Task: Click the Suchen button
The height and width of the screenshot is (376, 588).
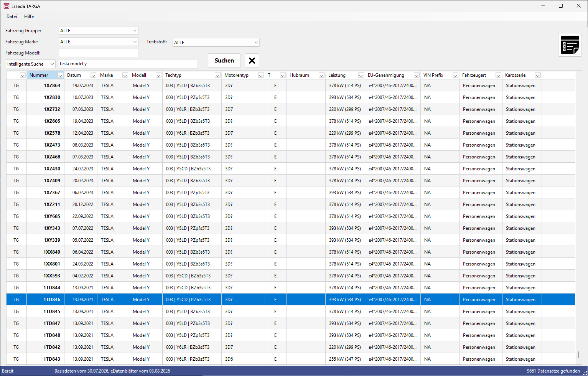Action: point(224,61)
